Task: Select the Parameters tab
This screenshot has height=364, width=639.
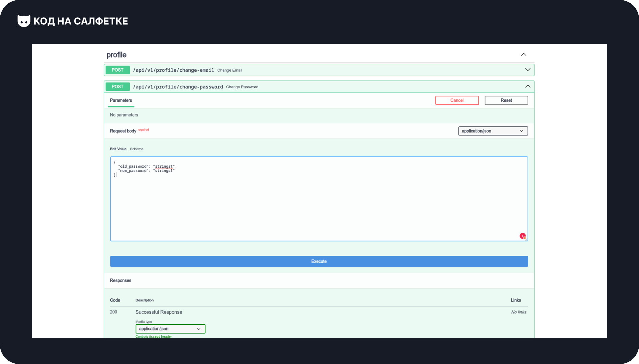Action: click(x=121, y=100)
